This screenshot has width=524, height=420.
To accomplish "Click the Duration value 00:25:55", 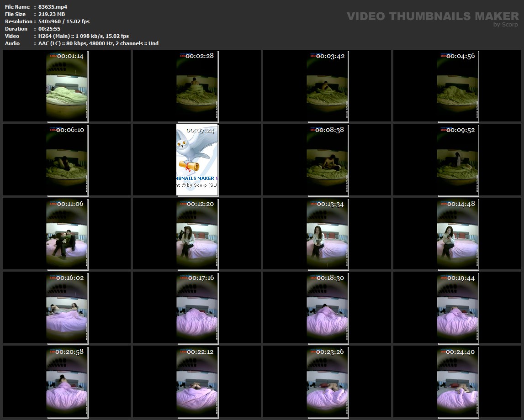I will [x=49, y=29].
